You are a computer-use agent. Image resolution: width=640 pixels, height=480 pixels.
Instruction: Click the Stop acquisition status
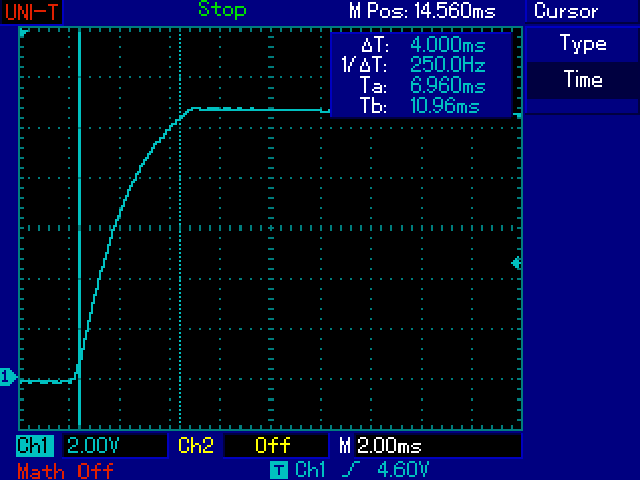[x=222, y=10]
